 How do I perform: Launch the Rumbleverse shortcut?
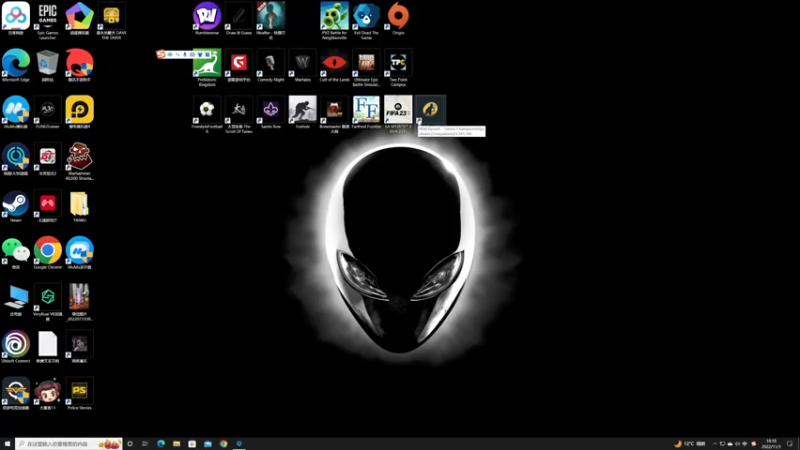coord(207,18)
